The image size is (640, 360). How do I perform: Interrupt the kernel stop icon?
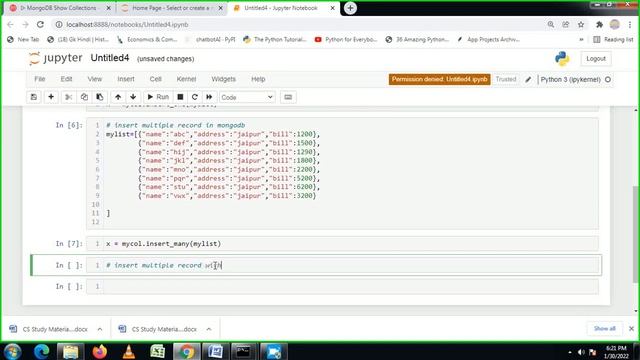pos(180,97)
